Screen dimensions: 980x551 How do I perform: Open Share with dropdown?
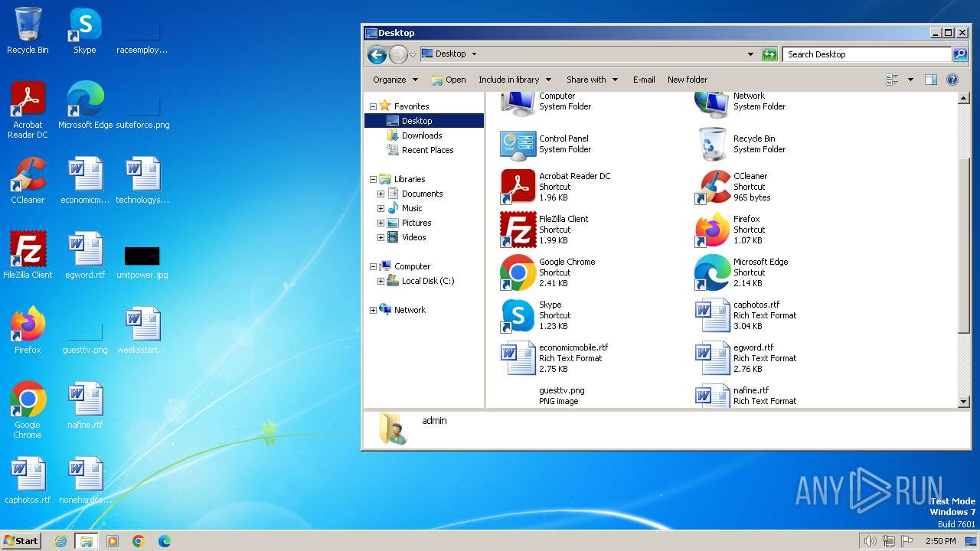pyautogui.click(x=592, y=80)
